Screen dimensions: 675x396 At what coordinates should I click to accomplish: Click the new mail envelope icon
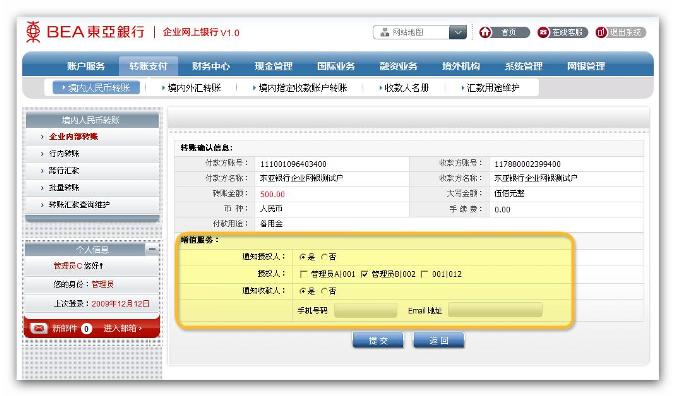[x=39, y=328]
